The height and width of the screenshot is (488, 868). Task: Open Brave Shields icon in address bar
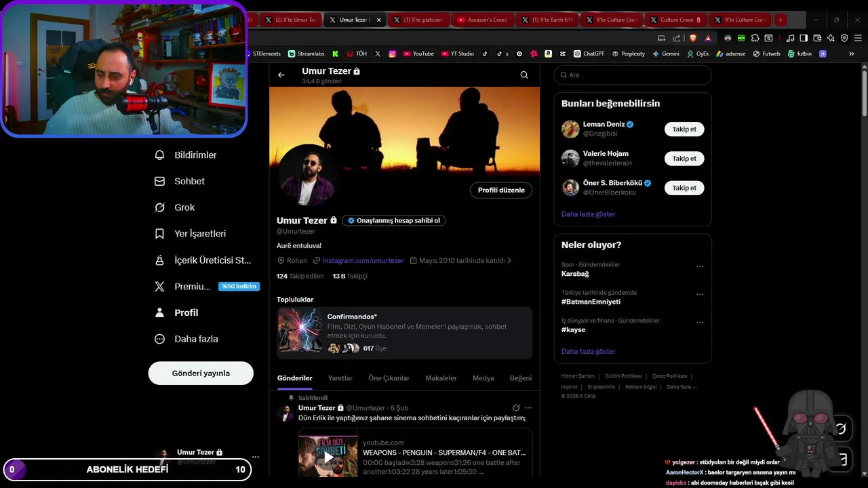pos(692,38)
